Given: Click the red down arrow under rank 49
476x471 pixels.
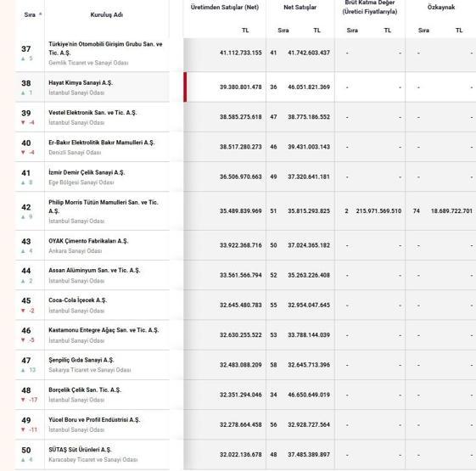Looking at the screenshot, I should (x=23, y=429).
